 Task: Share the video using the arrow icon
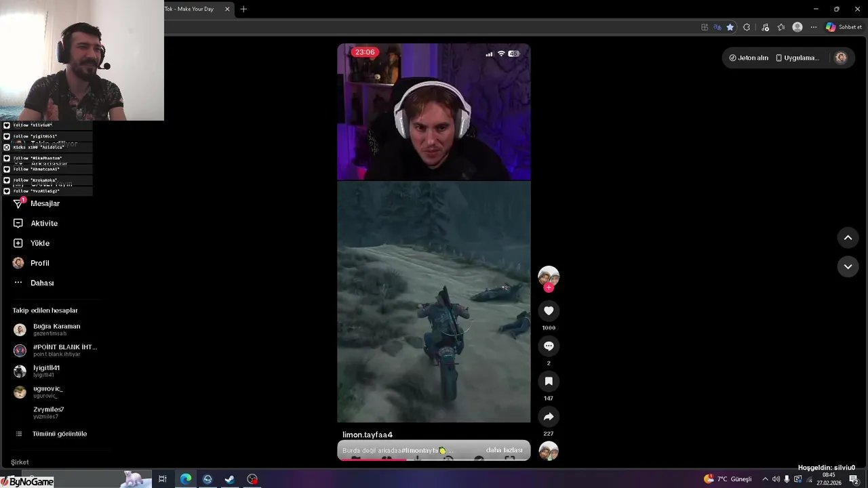549,416
